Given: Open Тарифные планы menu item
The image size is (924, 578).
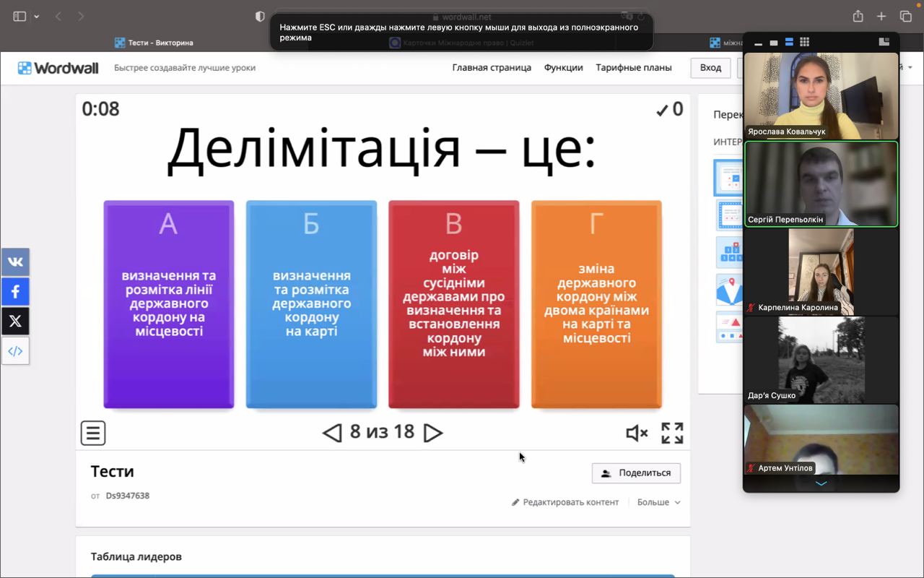Looking at the screenshot, I should tap(634, 67).
